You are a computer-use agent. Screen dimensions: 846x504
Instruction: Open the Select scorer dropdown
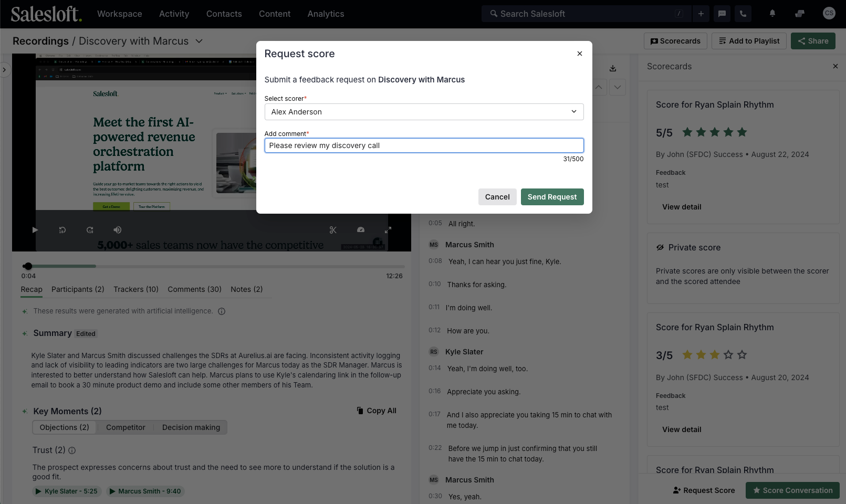pos(424,112)
